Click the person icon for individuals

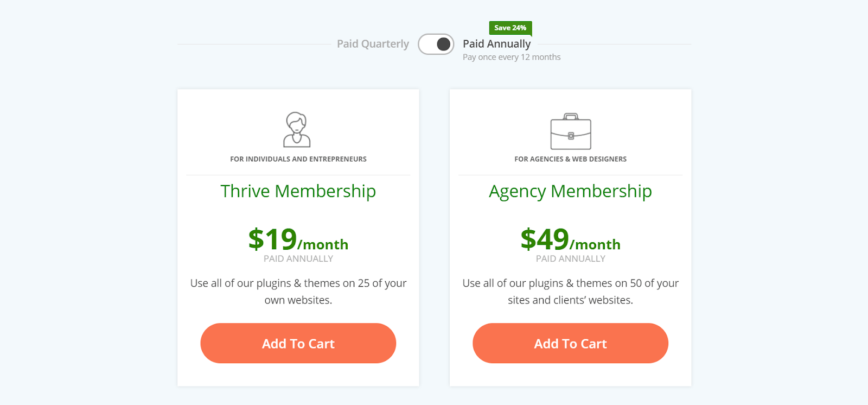point(297,130)
